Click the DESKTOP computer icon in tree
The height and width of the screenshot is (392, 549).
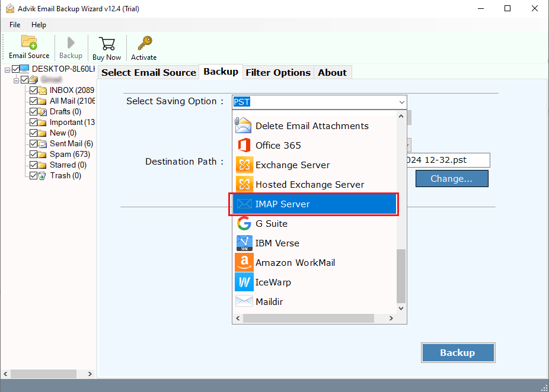[x=24, y=69]
